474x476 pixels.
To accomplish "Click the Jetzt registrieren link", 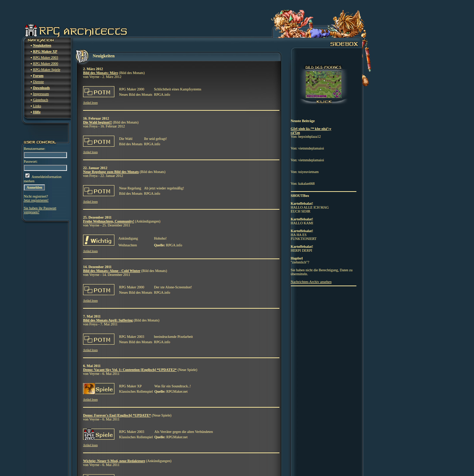I will (x=36, y=200).
